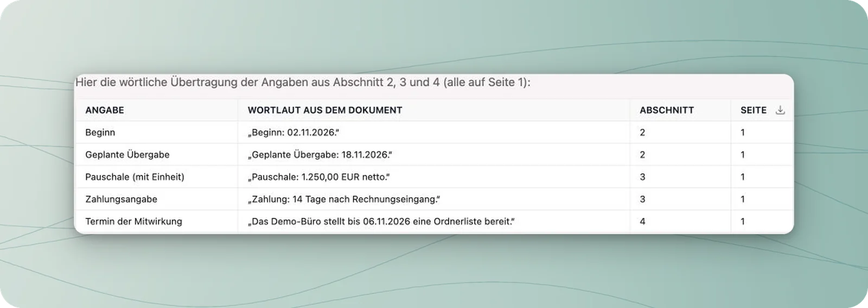Click the quote about 14 Tage nach Rechnungseingang

344,199
